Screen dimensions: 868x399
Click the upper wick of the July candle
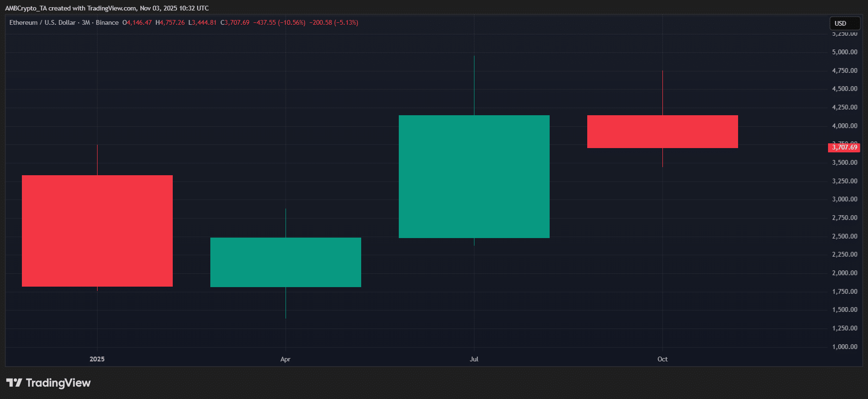474,86
